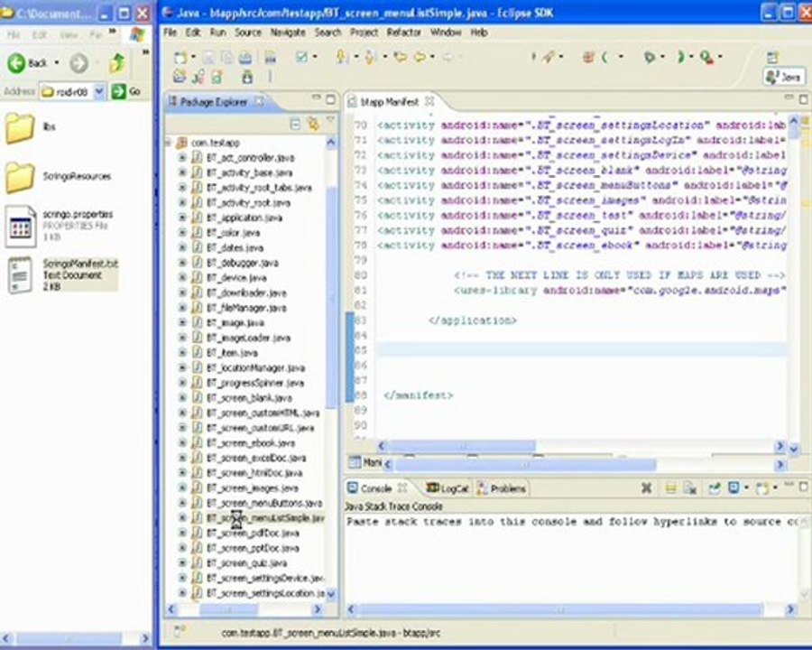The image size is (812, 650).
Task: Click line 85 in the manifest editor
Action: [582, 350]
